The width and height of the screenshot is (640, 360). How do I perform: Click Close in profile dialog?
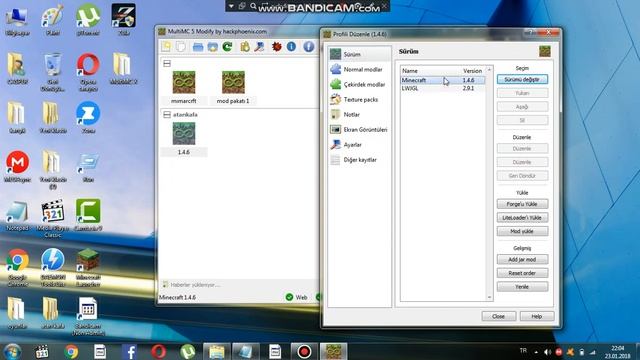coord(498,316)
